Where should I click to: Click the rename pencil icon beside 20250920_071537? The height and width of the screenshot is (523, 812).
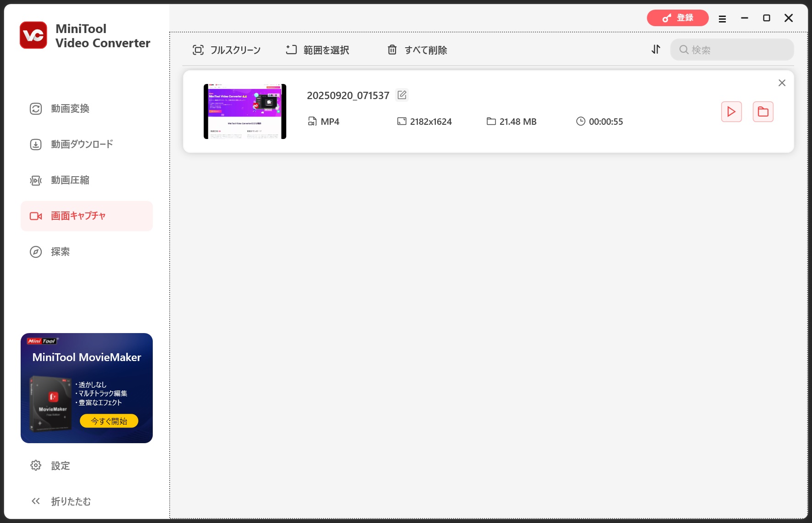[x=402, y=95]
